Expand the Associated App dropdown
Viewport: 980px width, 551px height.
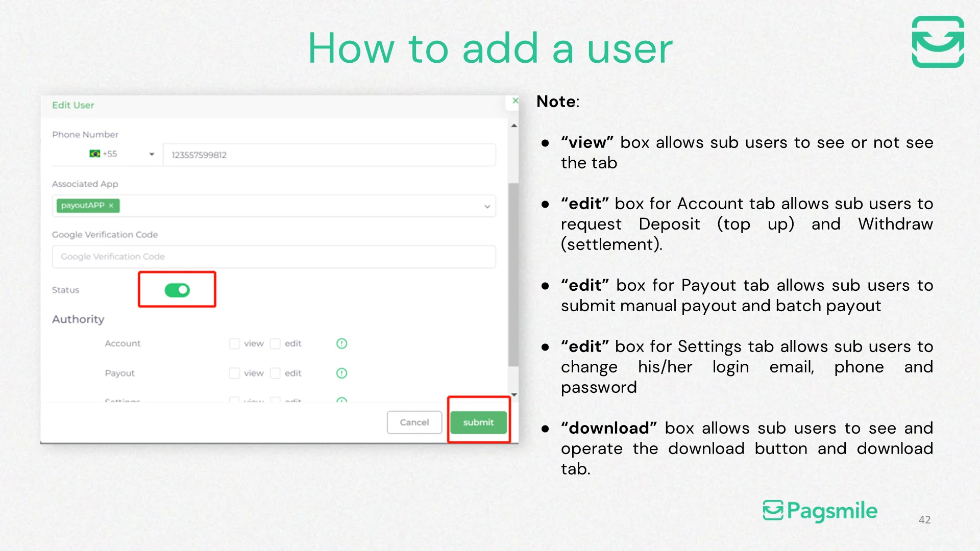[x=487, y=206]
